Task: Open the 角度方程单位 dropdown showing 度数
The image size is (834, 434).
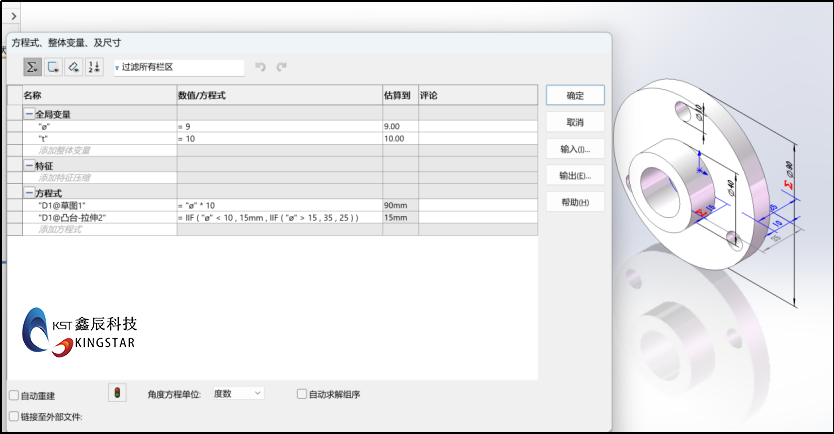Action: point(237,394)
